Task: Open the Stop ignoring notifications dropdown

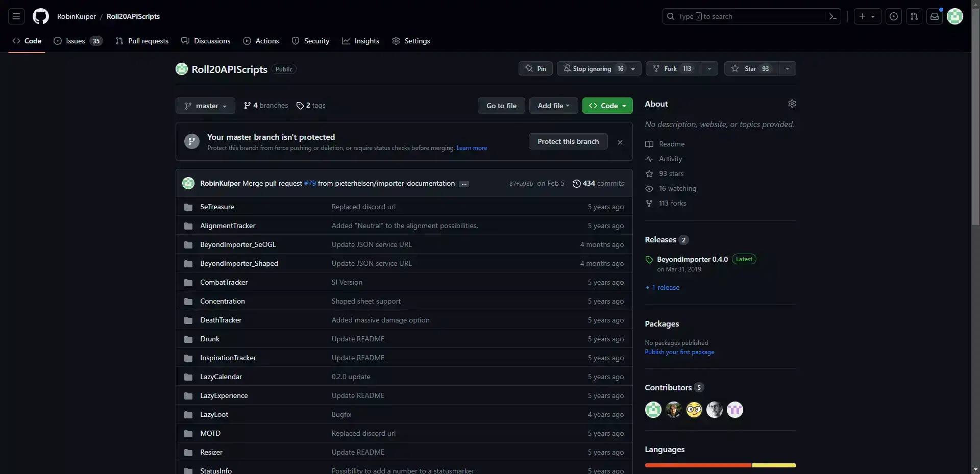Action: tap(599, 68)
